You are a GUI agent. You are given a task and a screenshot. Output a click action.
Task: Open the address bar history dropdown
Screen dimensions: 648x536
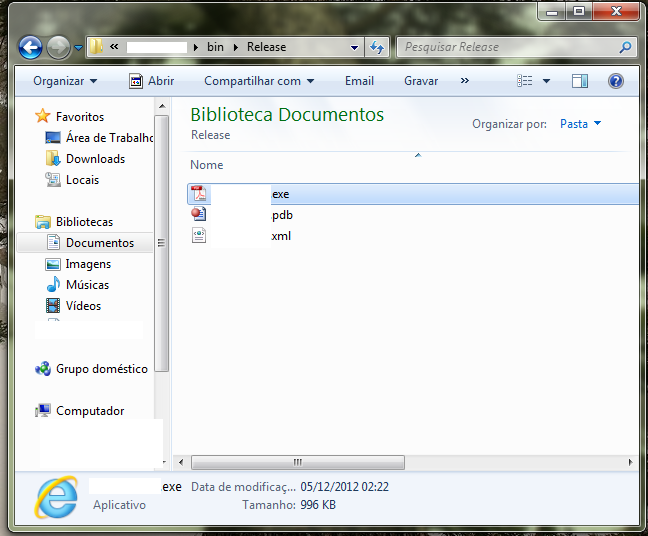coord(354,48)
